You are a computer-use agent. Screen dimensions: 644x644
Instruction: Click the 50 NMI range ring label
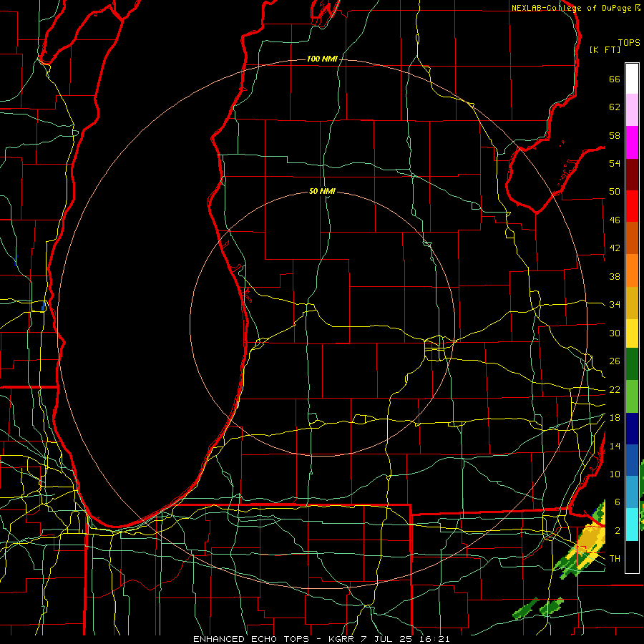(x=322, y=191)
